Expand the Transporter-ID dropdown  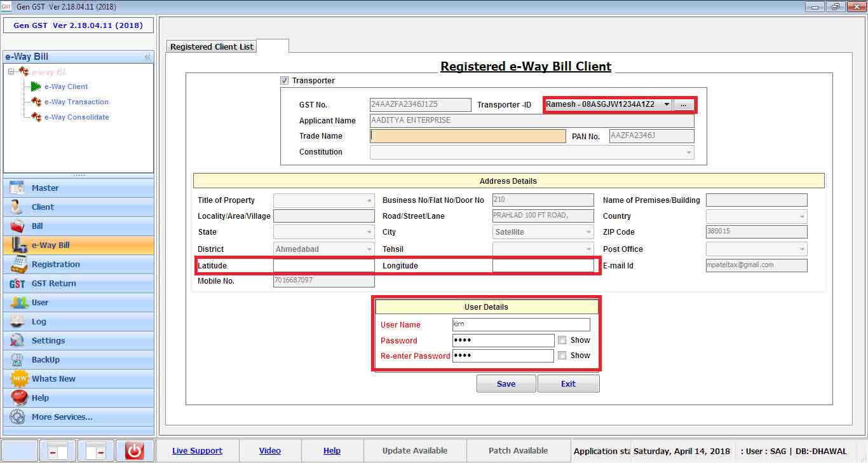pyautogui.click(x=666, y=104)
